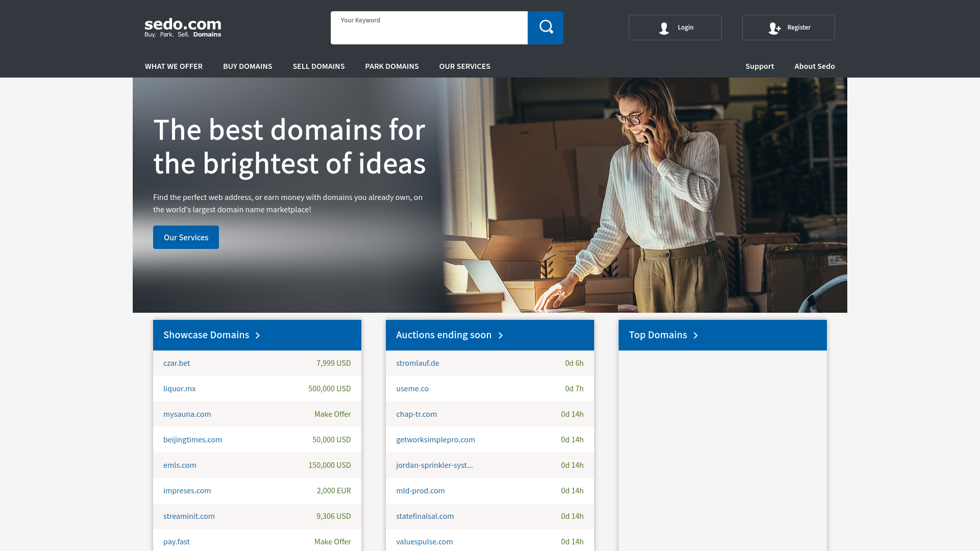The height and width of the screenshot is (551, 980).
Task: Click the Login user silhouette icon
Action: (x=664, y=28)
